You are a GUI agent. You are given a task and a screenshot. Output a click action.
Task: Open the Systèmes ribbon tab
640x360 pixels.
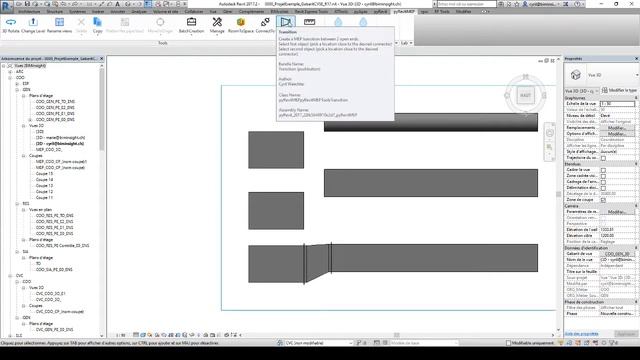77,11
